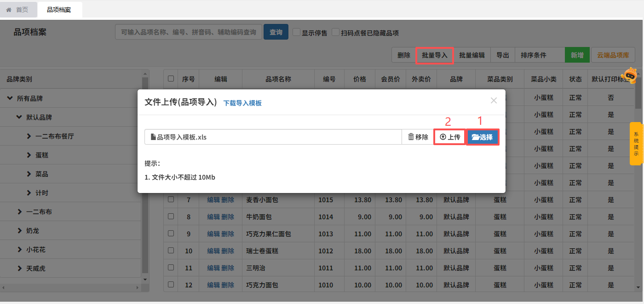644x304 pixels.
Task: Click the orange robot assistant icon
Action: (629, 75)
